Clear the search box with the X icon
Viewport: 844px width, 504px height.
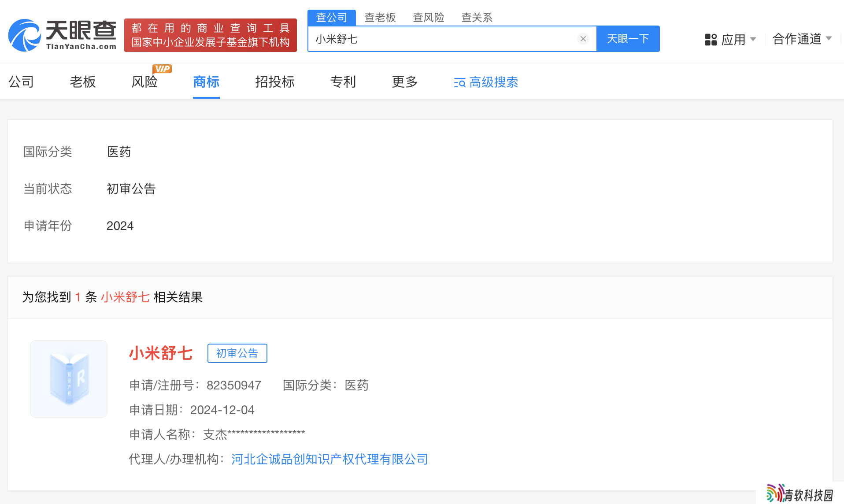click(x=583, y=39)
